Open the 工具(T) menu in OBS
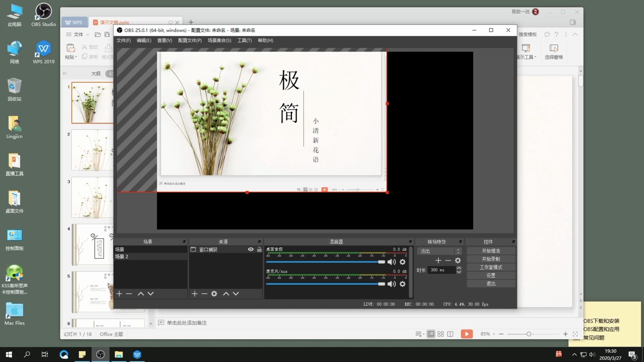Viewport: 644px width, 362px height. (x=244, y=40)
